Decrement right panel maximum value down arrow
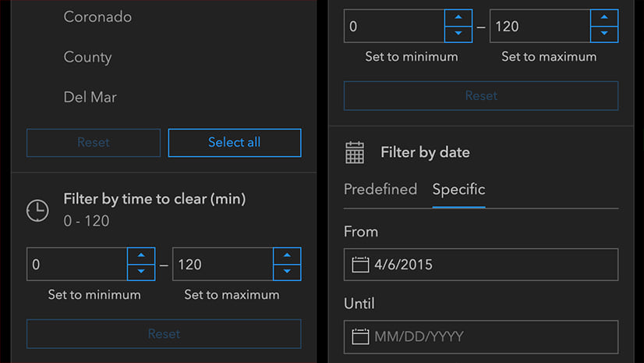The height and width of the screenshot is (363, 644). 604,34
